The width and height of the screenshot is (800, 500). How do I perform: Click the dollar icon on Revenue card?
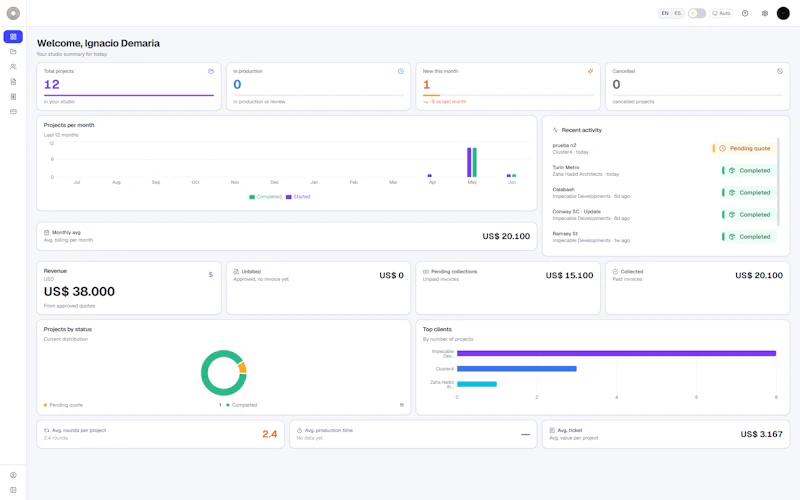point(211,274)
